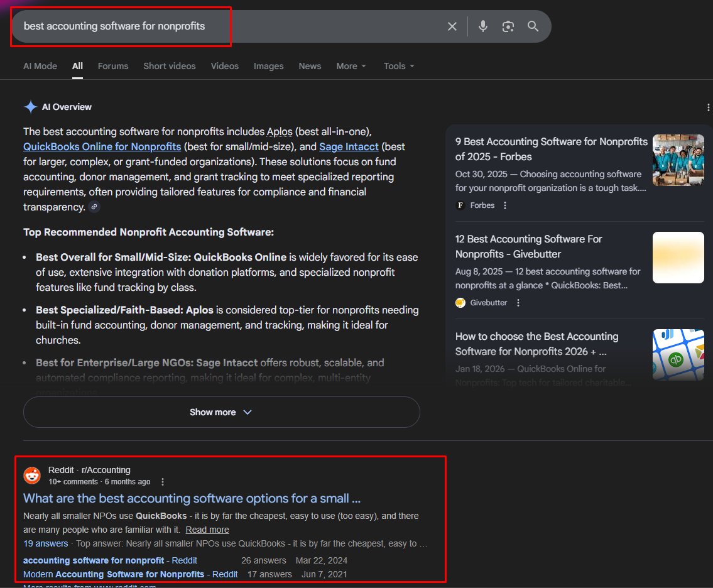Click the Forbes source name text

coord(482,205)
